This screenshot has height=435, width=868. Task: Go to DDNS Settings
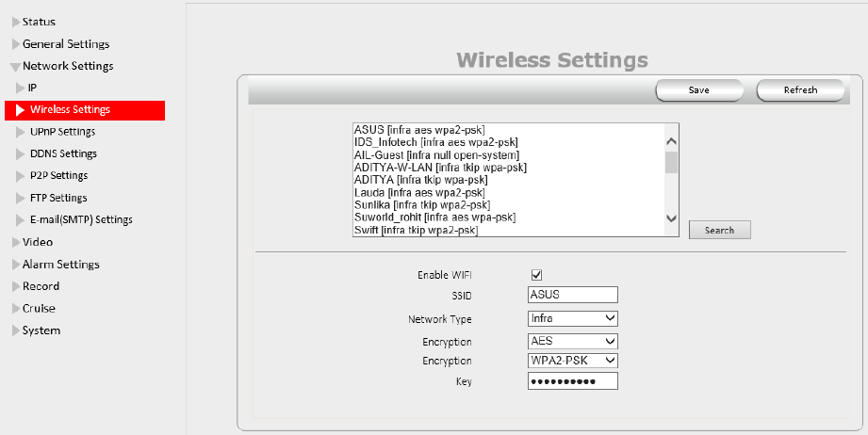pyautogui.click(x=63, y=153)
